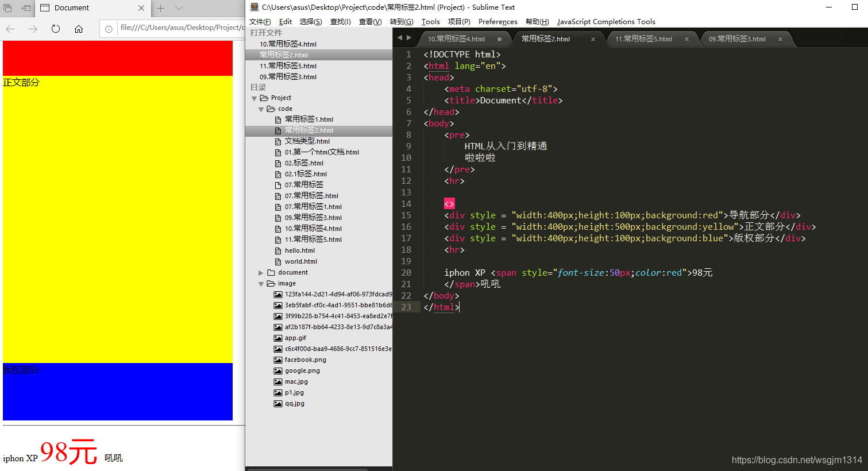Open 文档类型.html in sidebar
868x471 pixels.
coord(307,141)
